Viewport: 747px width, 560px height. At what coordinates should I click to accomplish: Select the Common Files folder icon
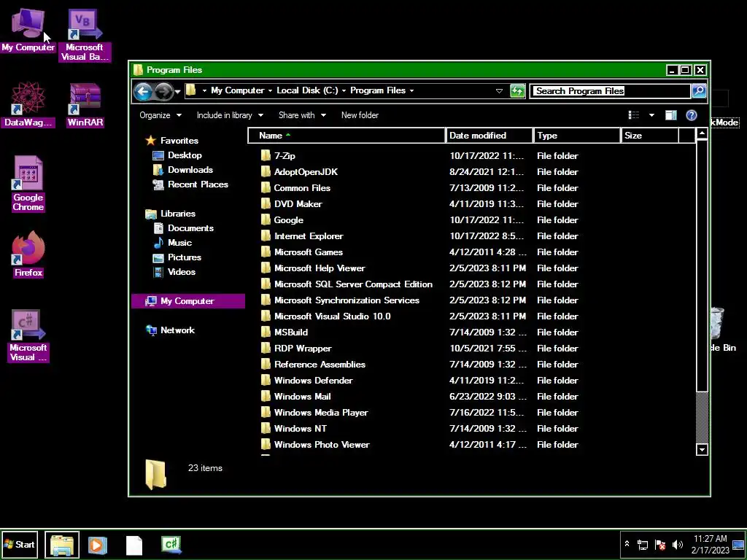(266, 188)
